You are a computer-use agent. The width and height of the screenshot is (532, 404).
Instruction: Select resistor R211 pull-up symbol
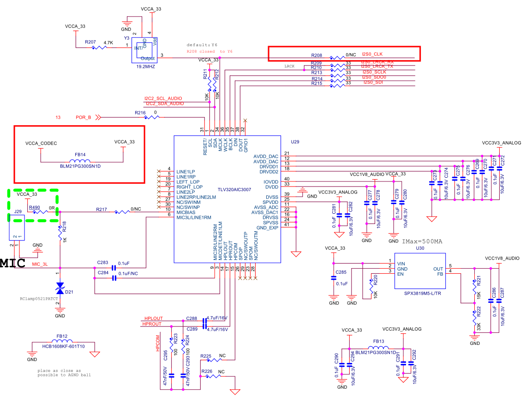click(209, 83)
